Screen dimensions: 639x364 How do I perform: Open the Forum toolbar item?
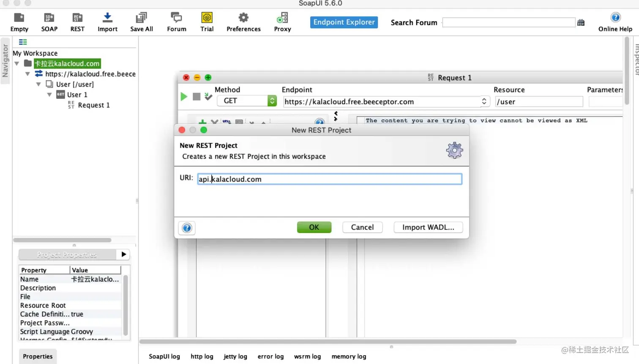(177, 22)
